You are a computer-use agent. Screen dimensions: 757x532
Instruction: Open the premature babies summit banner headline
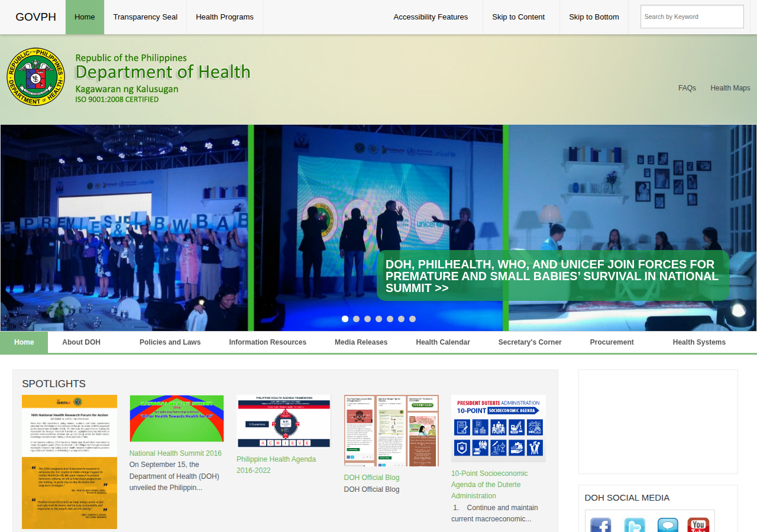point(552,276)
